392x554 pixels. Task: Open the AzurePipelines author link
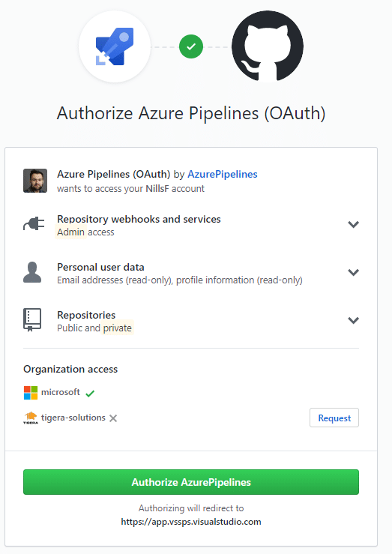click(x=223, y=174)
